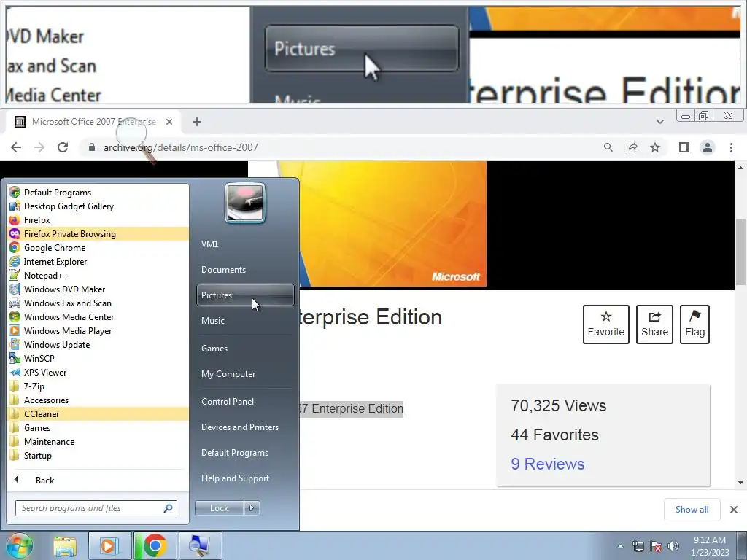The height and width of the screenshot is (560, 747).
Task: Launch Windows Media Center
Action: [x=98, y=316]
